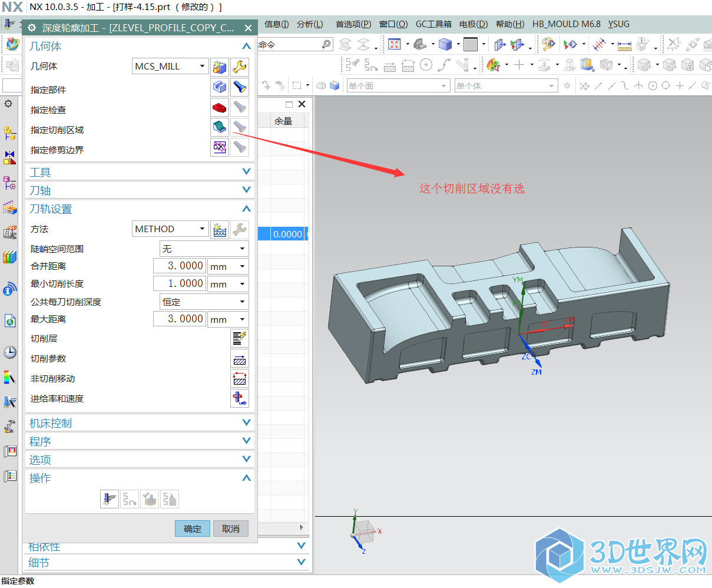The width and height of the screenshot is (712, 588).
Task: Replay tool path icon in Actions
Action: coord(130,499)
